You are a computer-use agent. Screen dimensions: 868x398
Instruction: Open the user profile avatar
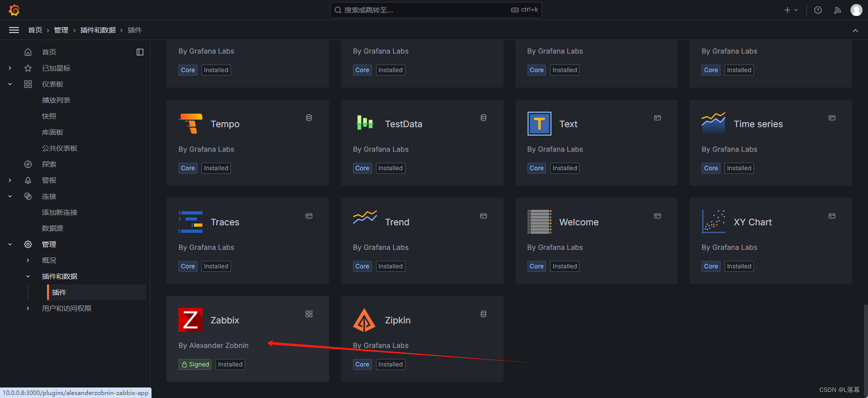coord(856,10)
